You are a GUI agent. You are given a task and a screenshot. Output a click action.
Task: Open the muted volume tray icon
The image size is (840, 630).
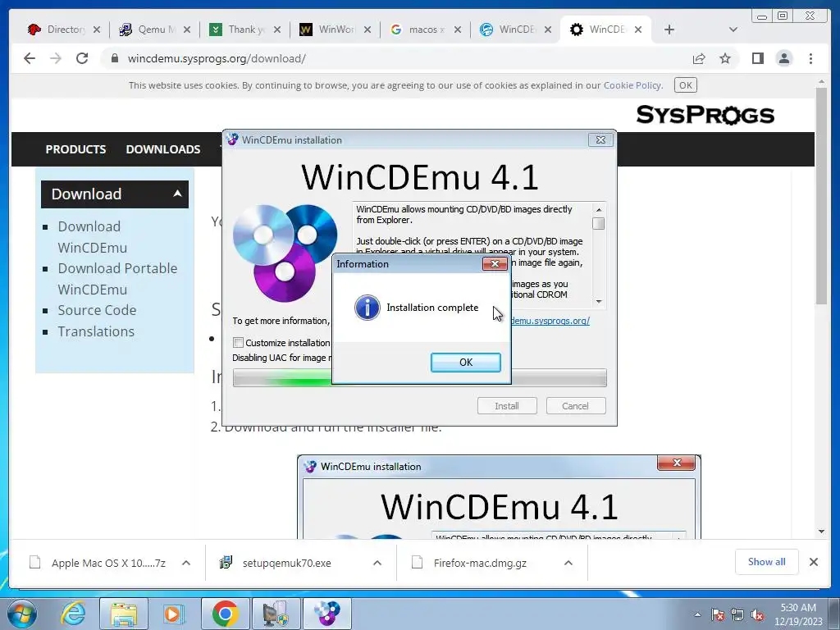point(757,614)
